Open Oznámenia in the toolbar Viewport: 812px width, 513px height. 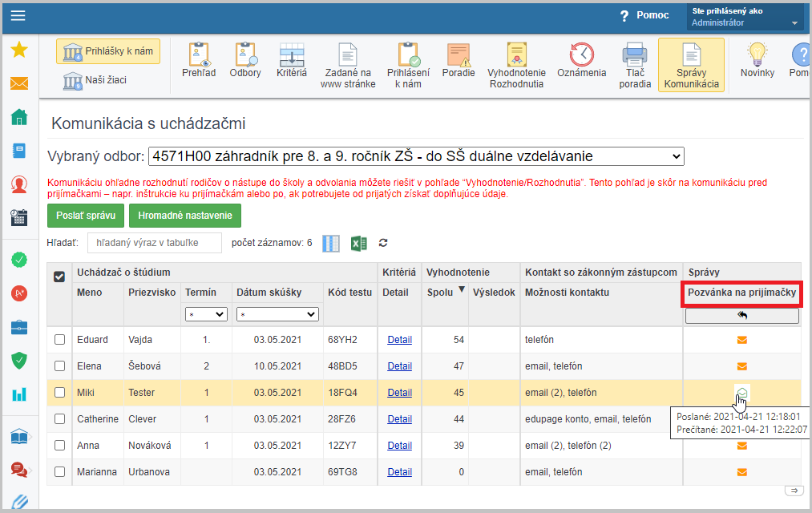point(582,61)
